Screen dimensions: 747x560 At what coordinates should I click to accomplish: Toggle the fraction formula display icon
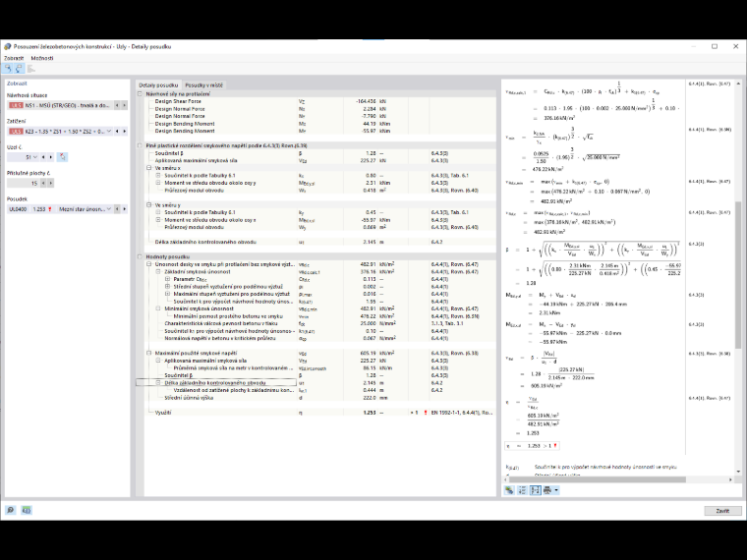pos(535,490)
